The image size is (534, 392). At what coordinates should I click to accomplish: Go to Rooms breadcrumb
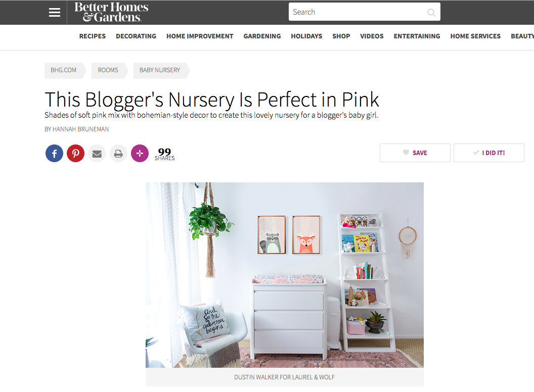(108, 70)
